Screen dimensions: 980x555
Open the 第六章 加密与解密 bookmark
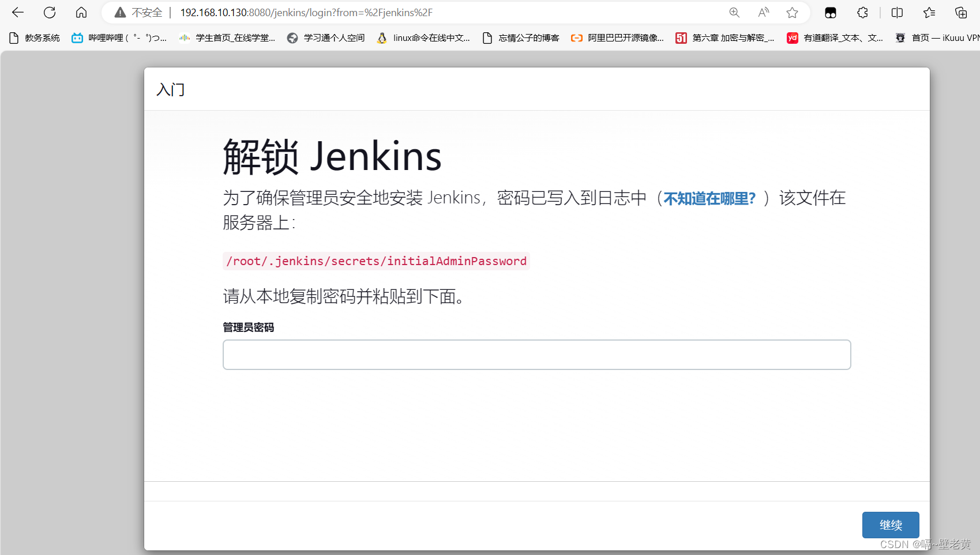[724, 38]
